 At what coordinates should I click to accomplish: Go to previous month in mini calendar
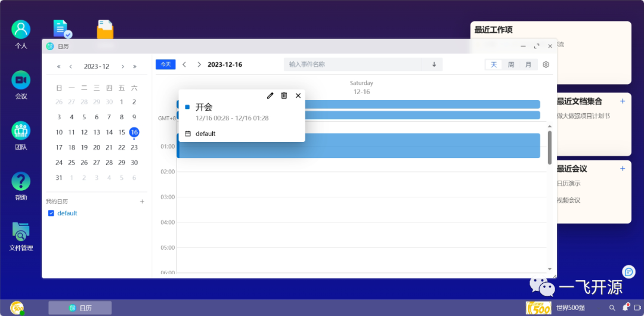pos(70,67)
